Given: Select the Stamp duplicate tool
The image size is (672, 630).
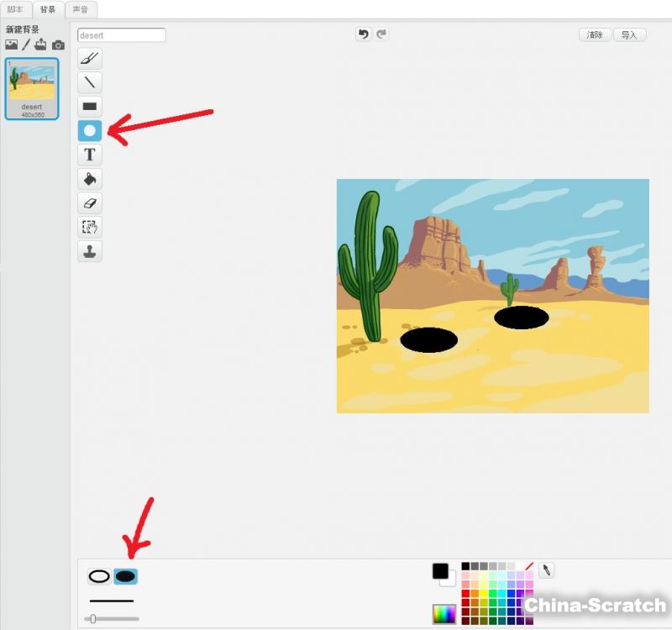Looking at the screenshot, I should pyautogui.click(x=90, y=251).
